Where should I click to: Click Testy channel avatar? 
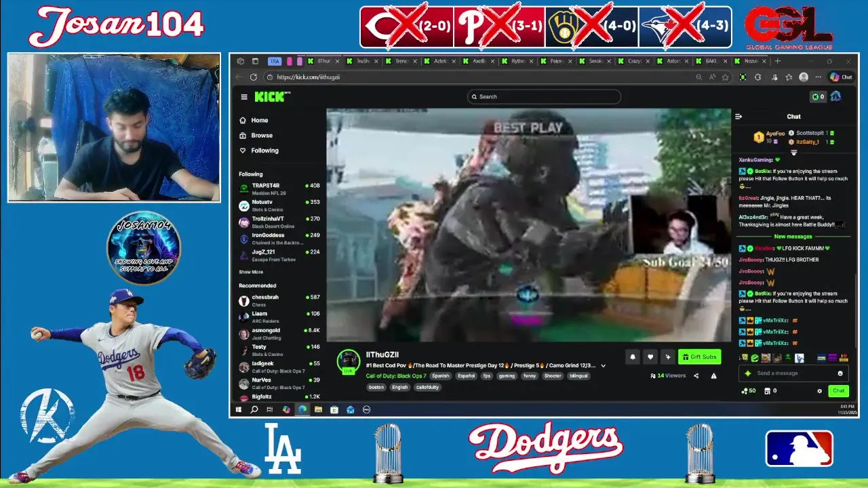click(243, 350)
